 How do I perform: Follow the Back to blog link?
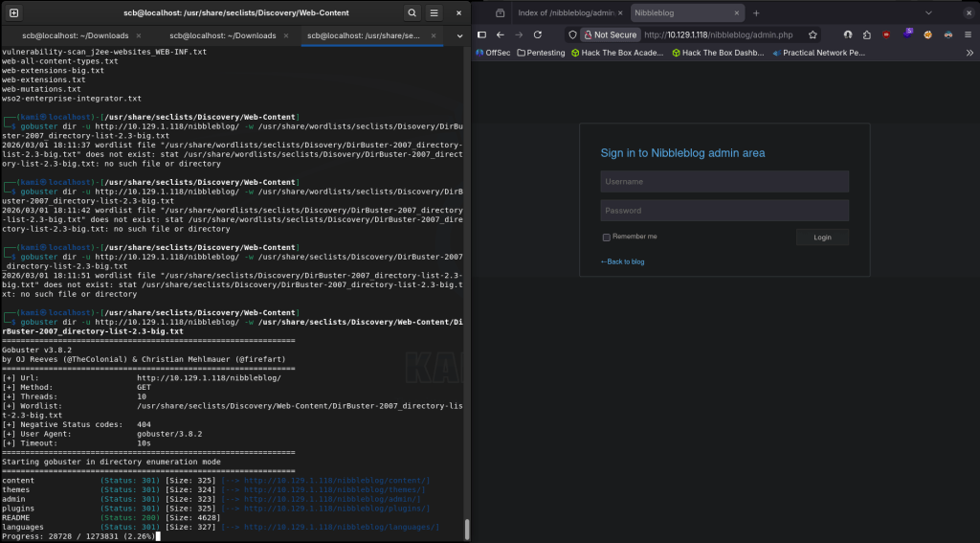coord(623,261)
